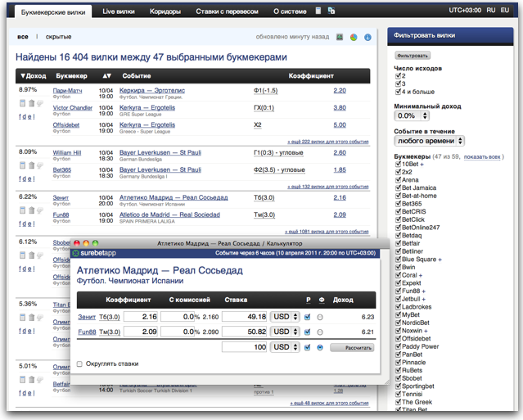This screenshot has width=523, height=420.
Task: Open the calculator for the 5.01% surebet
Action: coord(22,379)
